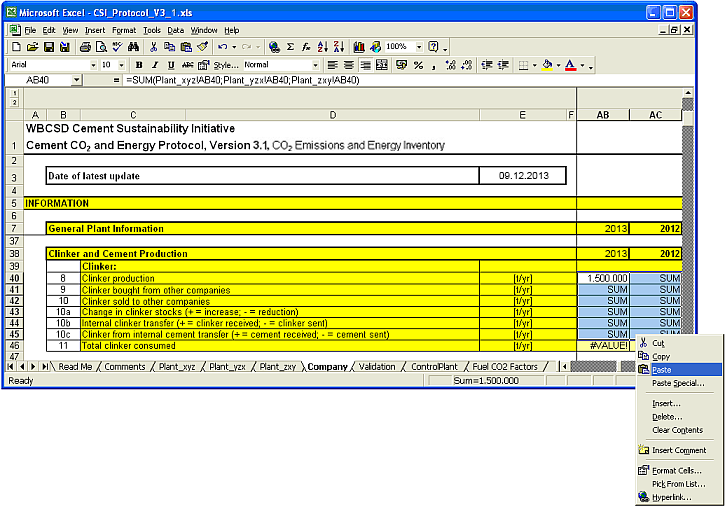The width and height of the screenshot is (725, 507).
Task: Toggle Merge and Center
Action: tap(381, 65)
